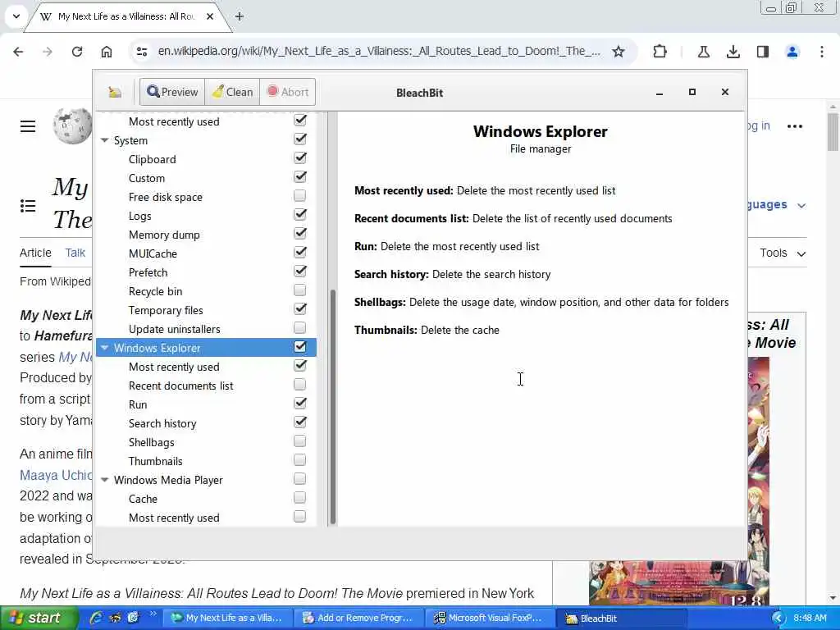
Task: Click the Preview magnifier button
Action: [x=172, y=92]
